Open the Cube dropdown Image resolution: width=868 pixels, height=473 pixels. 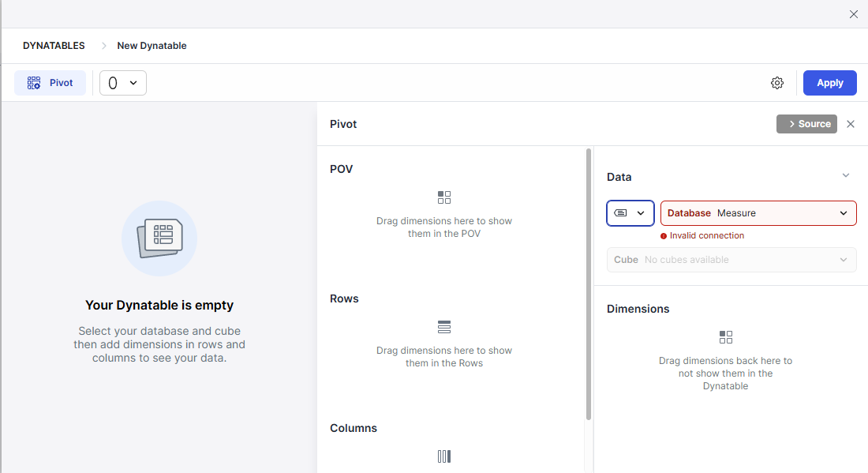click(731, 260)
